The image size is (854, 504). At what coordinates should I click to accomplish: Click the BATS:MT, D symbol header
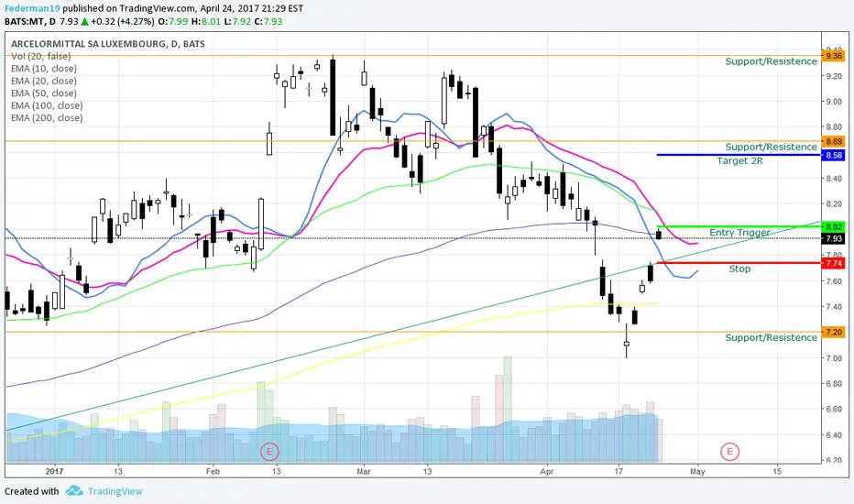click(x=30, y=21)
